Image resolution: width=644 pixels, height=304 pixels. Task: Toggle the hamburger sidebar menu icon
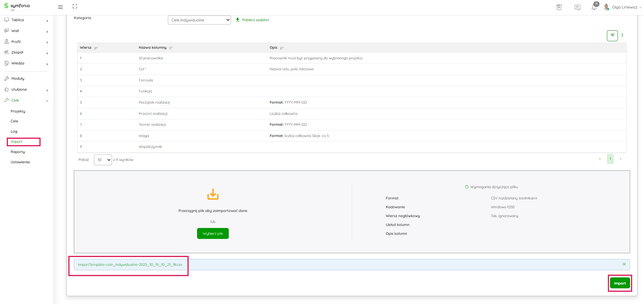(x=60, y=7)
